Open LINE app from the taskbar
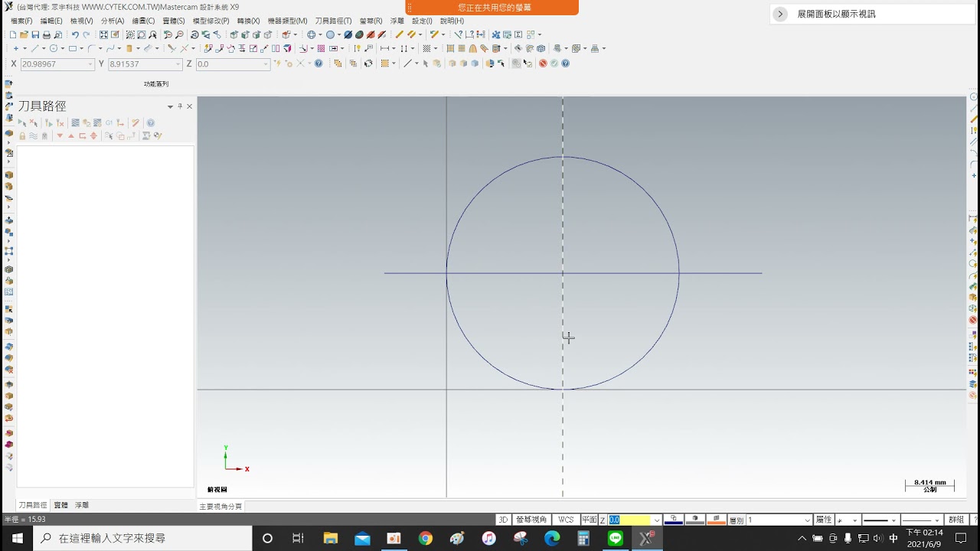The height and width of the screenshot is (551, 980). tap(616, 539)
